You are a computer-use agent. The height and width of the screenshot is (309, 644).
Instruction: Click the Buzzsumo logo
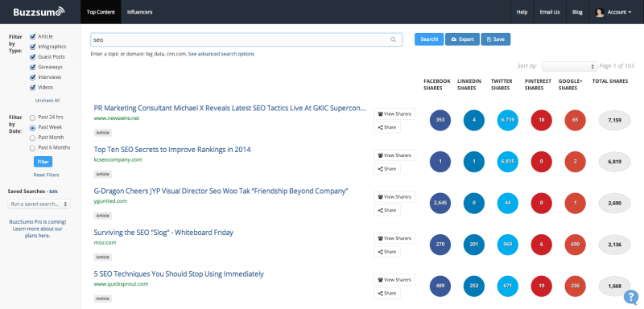39,12
